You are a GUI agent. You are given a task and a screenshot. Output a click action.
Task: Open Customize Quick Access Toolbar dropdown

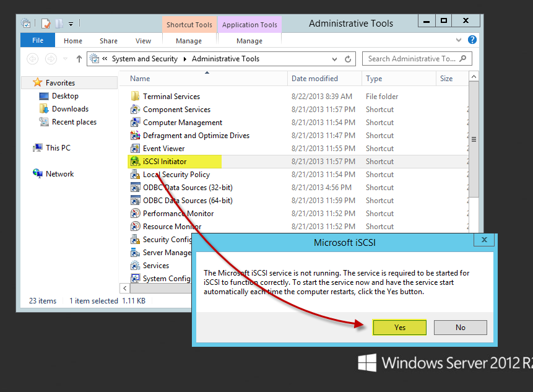coord(71,24)
